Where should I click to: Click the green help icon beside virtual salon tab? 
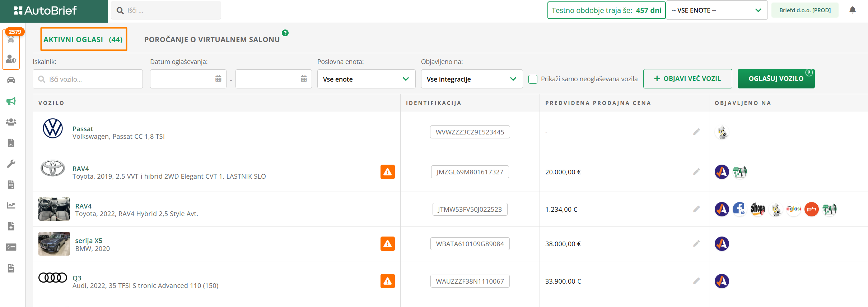click(285, 33)
